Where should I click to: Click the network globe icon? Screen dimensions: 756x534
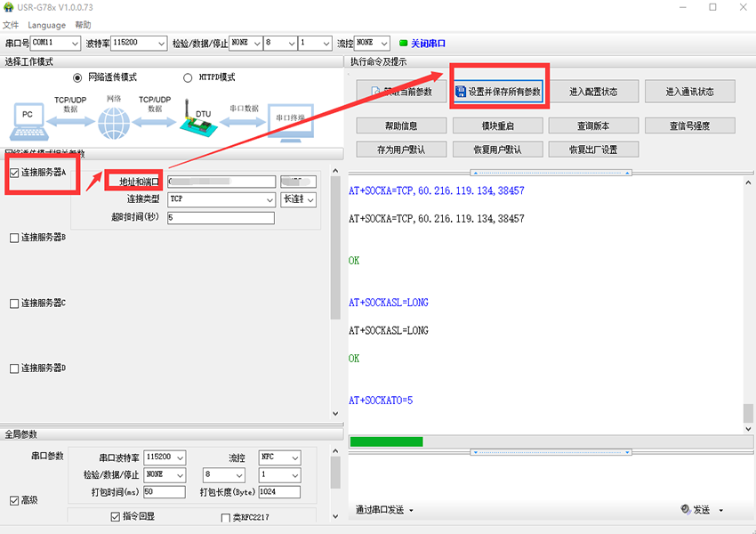pyautogui.click(x=114, y=120)
